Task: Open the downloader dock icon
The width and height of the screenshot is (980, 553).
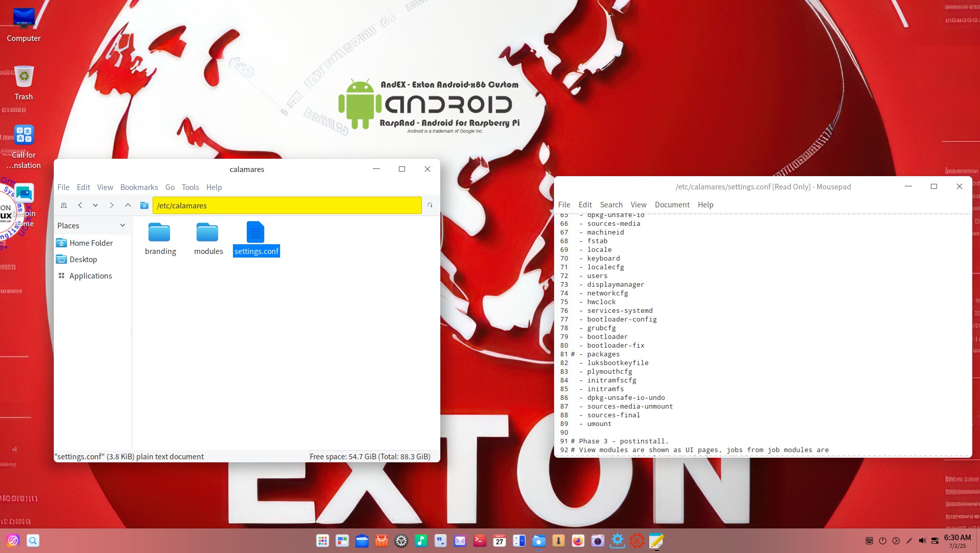Action: (559, 541)
